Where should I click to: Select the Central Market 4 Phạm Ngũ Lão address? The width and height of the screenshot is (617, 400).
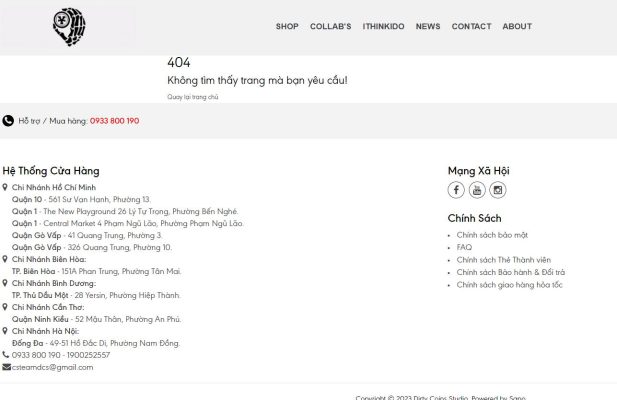coord(128,223)
